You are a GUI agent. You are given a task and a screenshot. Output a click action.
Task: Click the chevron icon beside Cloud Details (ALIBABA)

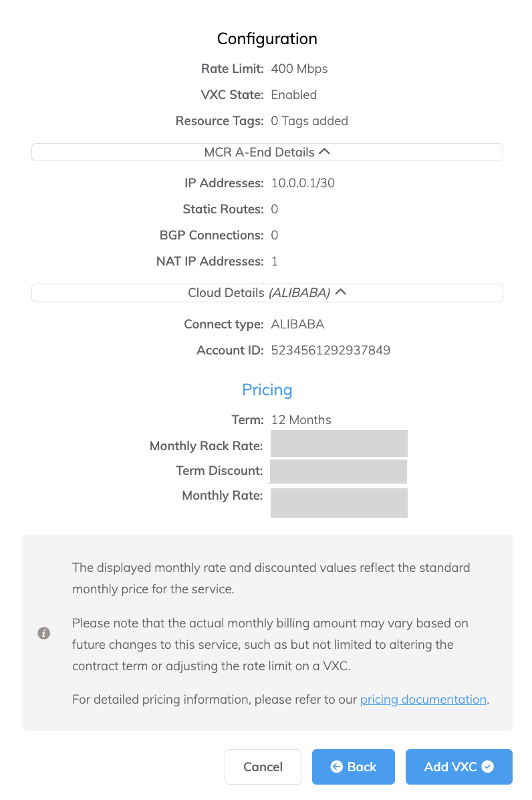pos(341,292)
